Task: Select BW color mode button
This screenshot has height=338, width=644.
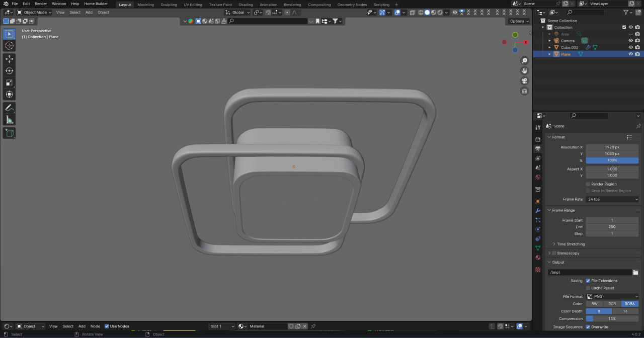Action: pyautogui.click(x=594, y=304)
